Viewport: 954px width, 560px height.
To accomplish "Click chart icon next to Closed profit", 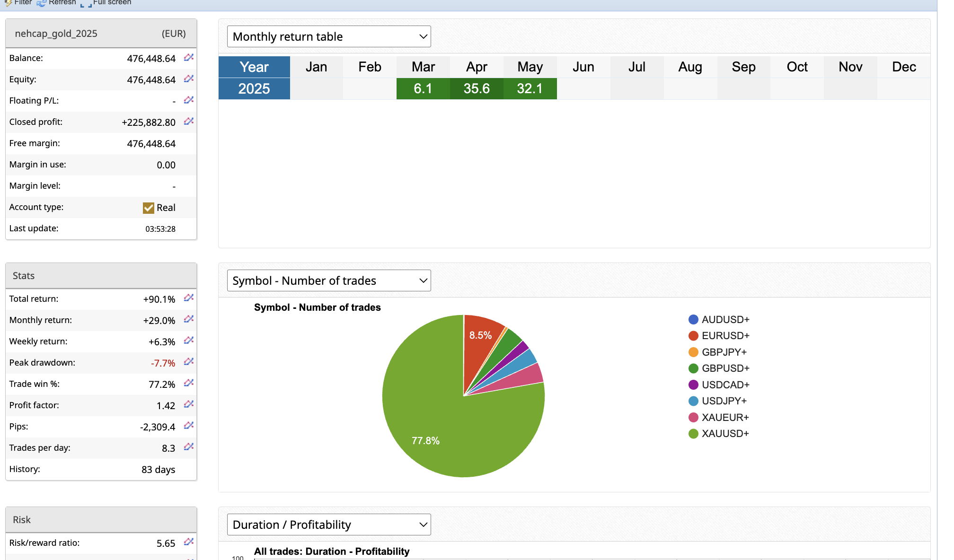I will pyautogui.click(x=188, y=122).
